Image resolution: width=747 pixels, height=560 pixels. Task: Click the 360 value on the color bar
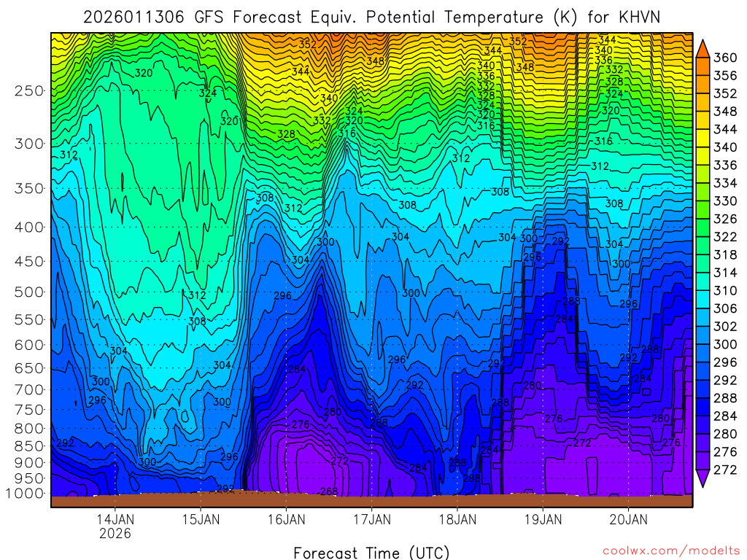(724, 58)
